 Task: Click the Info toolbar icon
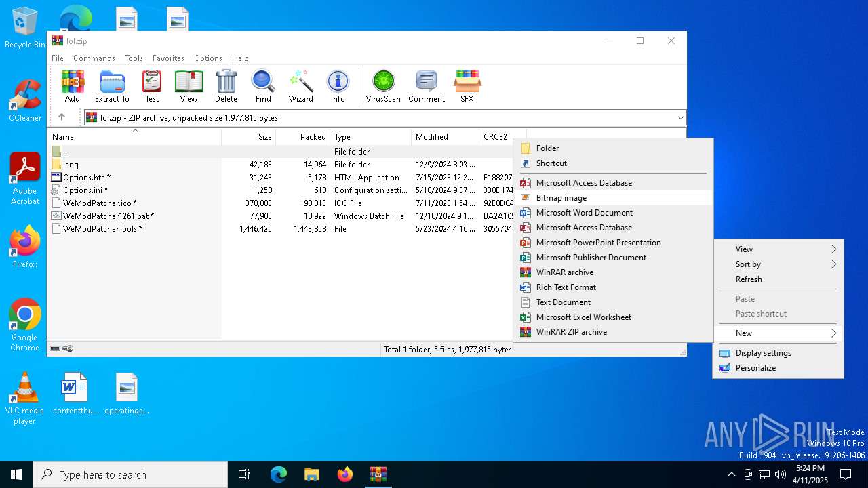(x=338, y=86)
